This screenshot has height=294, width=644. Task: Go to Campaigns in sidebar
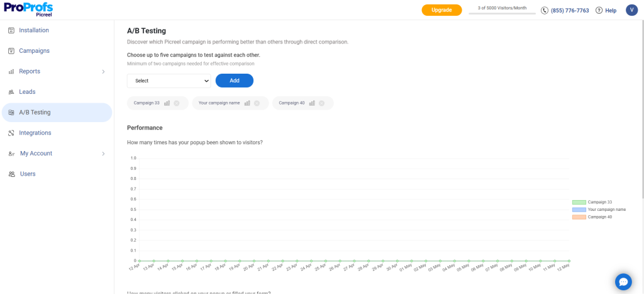pyautogui.click(x=34, y=51)
